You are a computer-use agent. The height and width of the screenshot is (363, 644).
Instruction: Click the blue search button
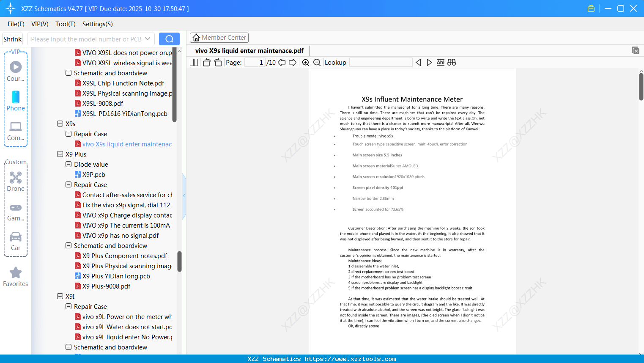coord(169,39)
